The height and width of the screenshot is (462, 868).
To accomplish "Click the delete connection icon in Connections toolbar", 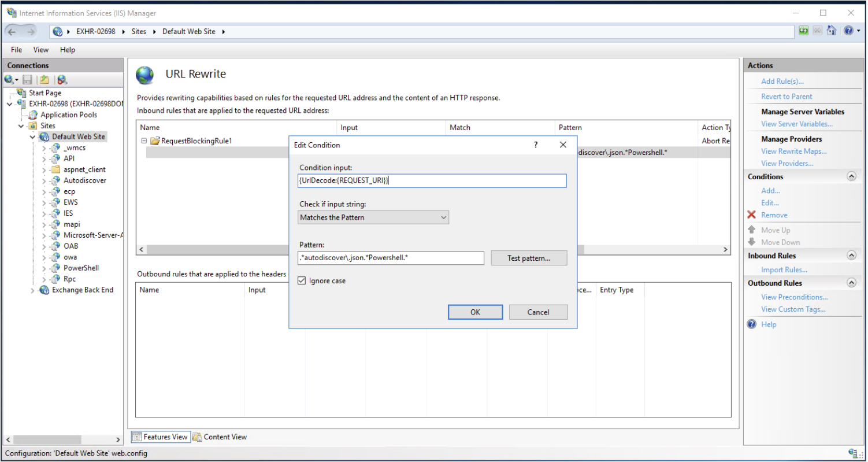I will click(61, 80).
